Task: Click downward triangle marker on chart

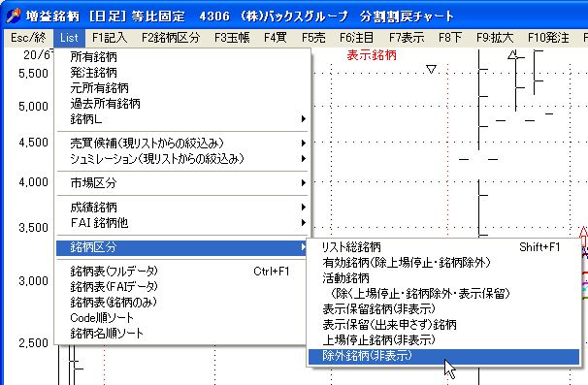Action: tap(431, 69)
